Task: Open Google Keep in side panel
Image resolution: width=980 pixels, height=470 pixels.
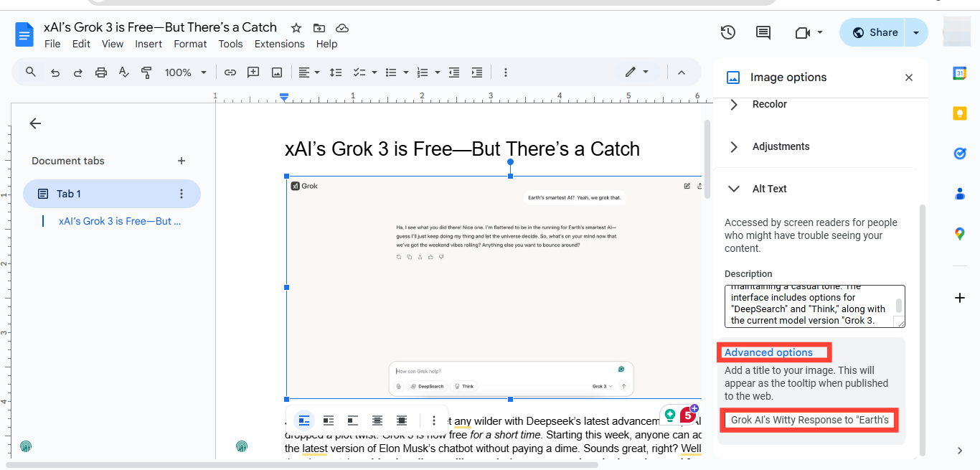Action: (960, 113)
